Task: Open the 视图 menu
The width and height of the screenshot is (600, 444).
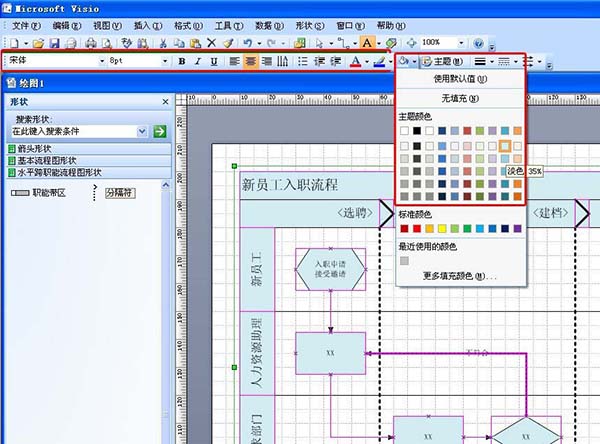Action: (108, 26)
